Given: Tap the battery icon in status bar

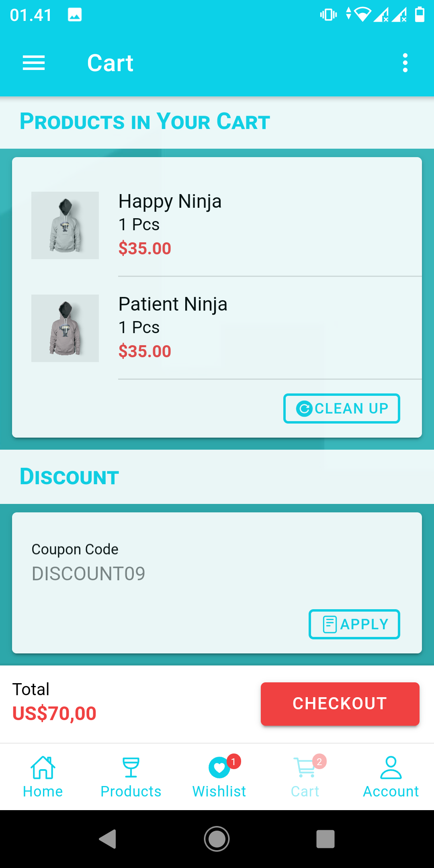Looking at the screenshot, I should click(420, 15).
